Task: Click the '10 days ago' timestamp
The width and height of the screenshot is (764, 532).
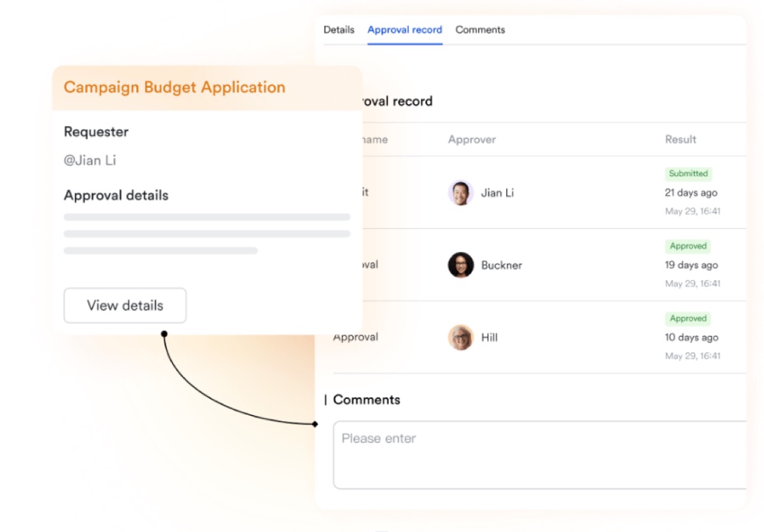Action: (x=691, y=338)
